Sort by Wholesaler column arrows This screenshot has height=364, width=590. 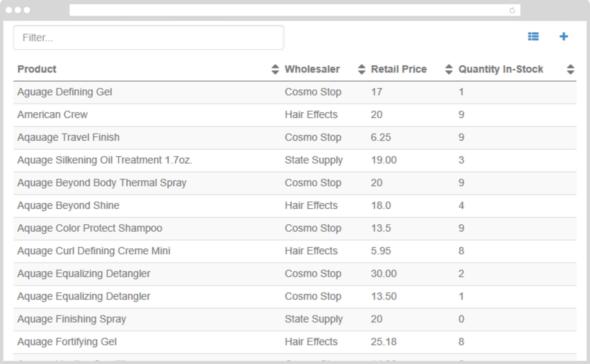[x=361, y=69]
